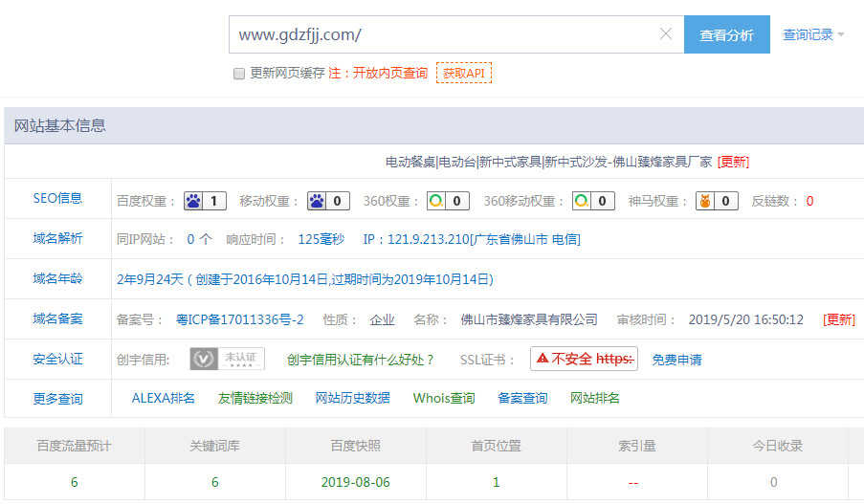Click the IP address 121.9.213.210 link
Image resolution: width=864 pixels, height=504 pixels.
(472, 239)
